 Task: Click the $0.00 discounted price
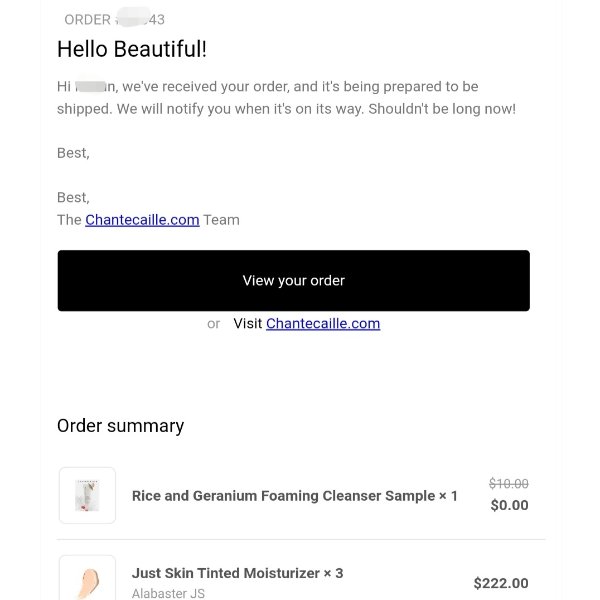point(509,505)
